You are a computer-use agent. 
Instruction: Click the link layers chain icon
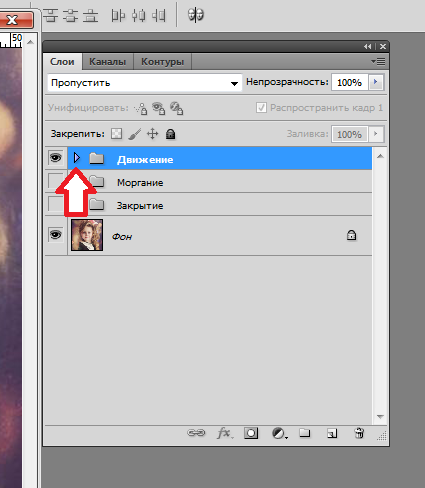(196, 433)
